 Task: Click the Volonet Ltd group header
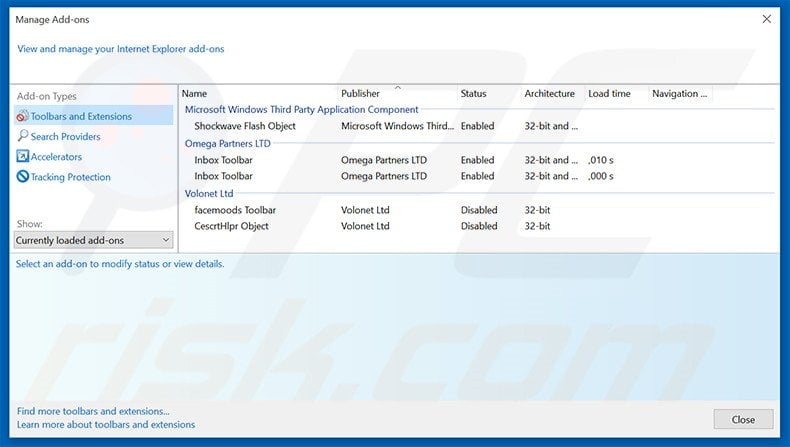pyautogui.click(x=209, y=194)
